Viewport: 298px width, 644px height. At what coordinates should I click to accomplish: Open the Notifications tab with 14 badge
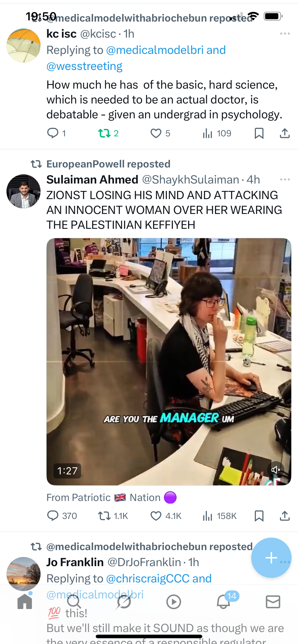coord(223,602)
